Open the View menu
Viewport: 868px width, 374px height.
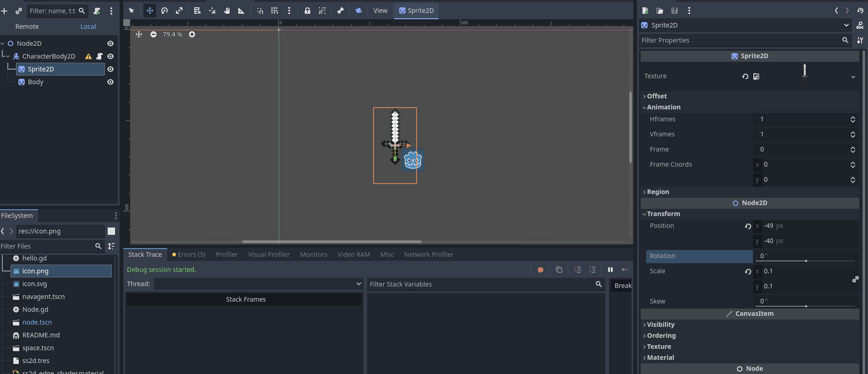[x=380, y=11]
